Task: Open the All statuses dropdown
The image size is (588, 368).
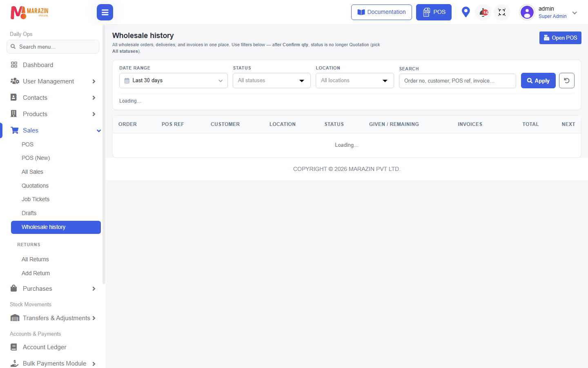Action: [272, 81]
